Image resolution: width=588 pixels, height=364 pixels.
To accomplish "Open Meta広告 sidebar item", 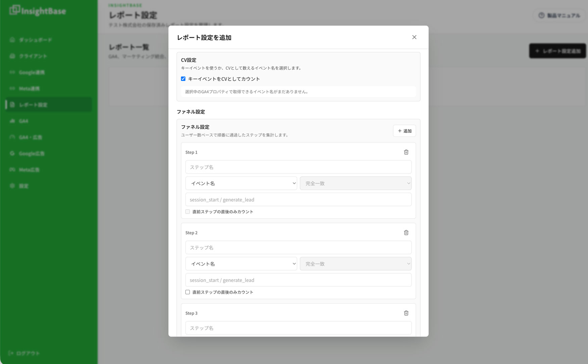I will [x=48, y=170].
